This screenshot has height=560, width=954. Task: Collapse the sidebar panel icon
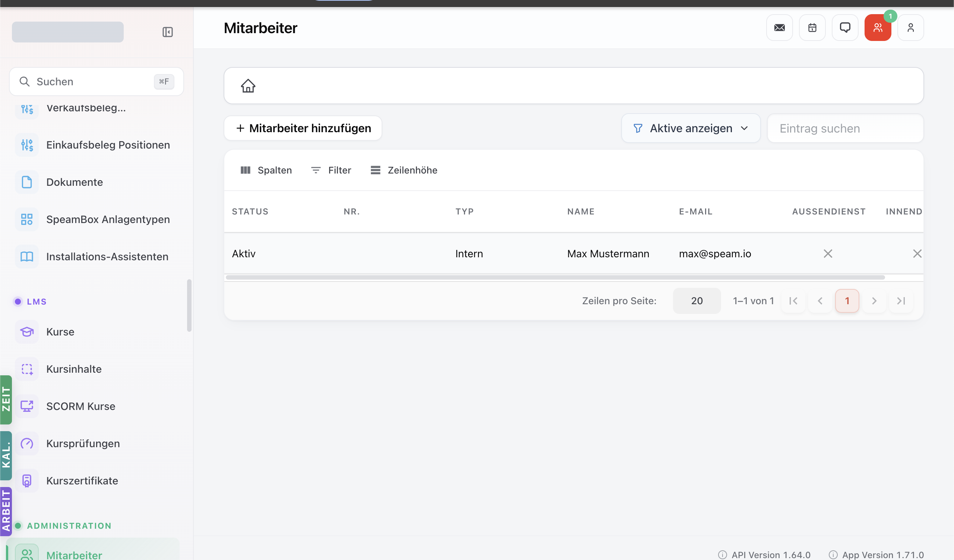[x=167, y=32]
